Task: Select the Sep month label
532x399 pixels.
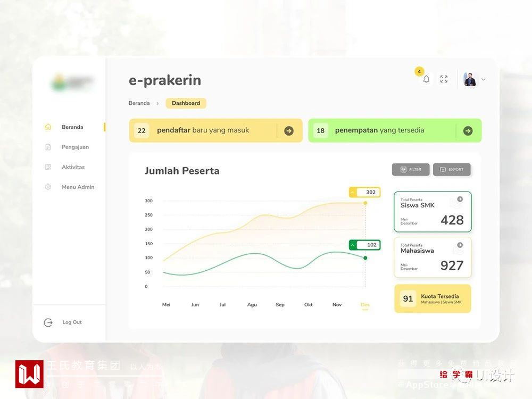Action: point(280,305)
